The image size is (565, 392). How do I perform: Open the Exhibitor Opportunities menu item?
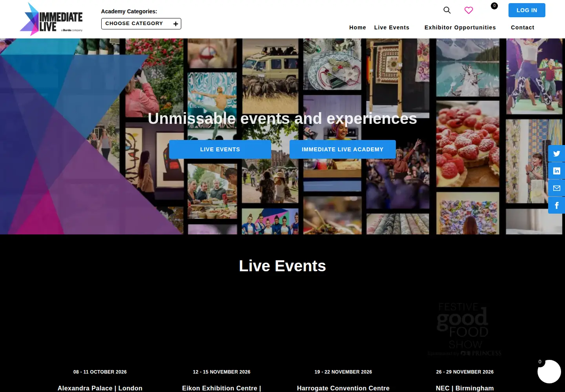(460, 27)
